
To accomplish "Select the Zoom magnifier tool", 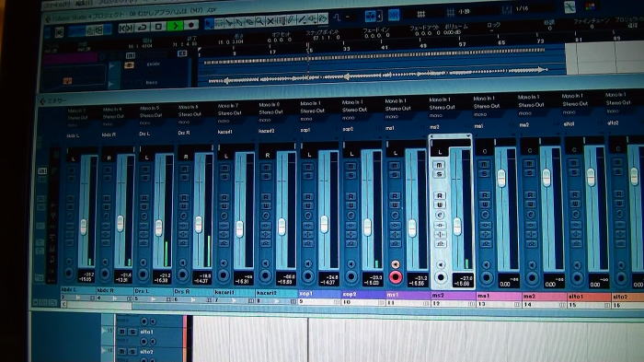I will click(x=259, y=21).
